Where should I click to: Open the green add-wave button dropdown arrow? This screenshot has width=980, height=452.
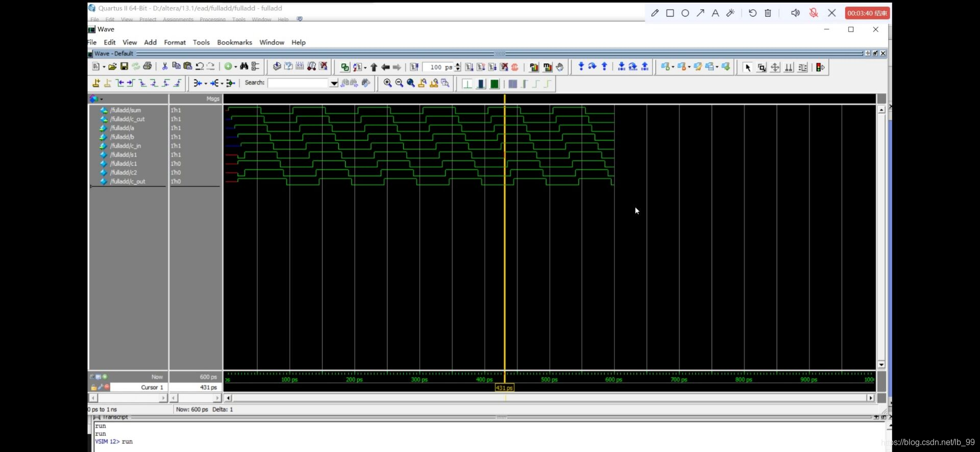(x=235, y=67)
